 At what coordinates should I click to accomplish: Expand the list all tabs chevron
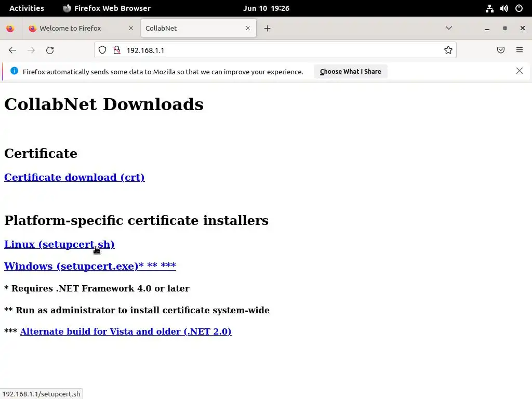click(448, 28)
